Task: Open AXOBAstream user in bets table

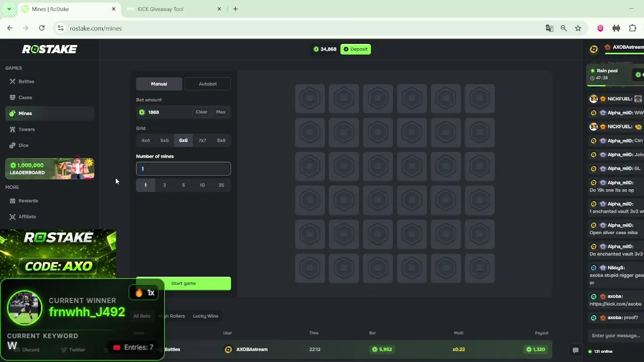Action: click(247, 349)
